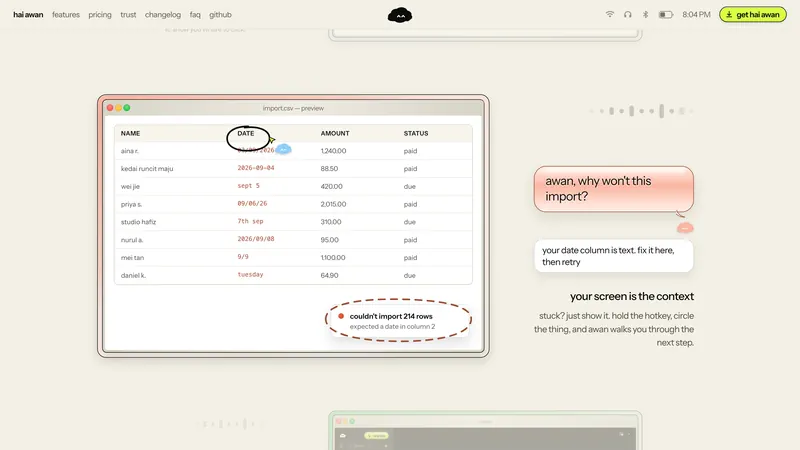Click the small pink cloud below chat bubble
800x450 pixels.
click(x=685, y=228)
